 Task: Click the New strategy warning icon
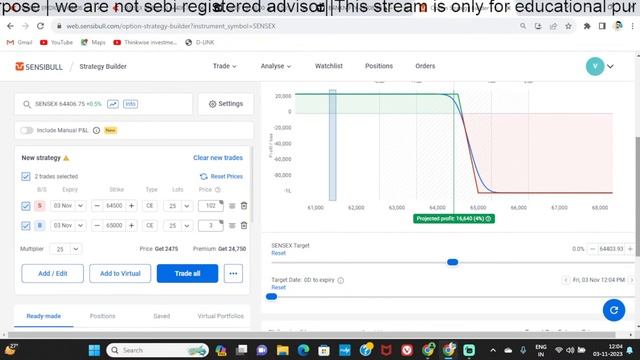66,158
